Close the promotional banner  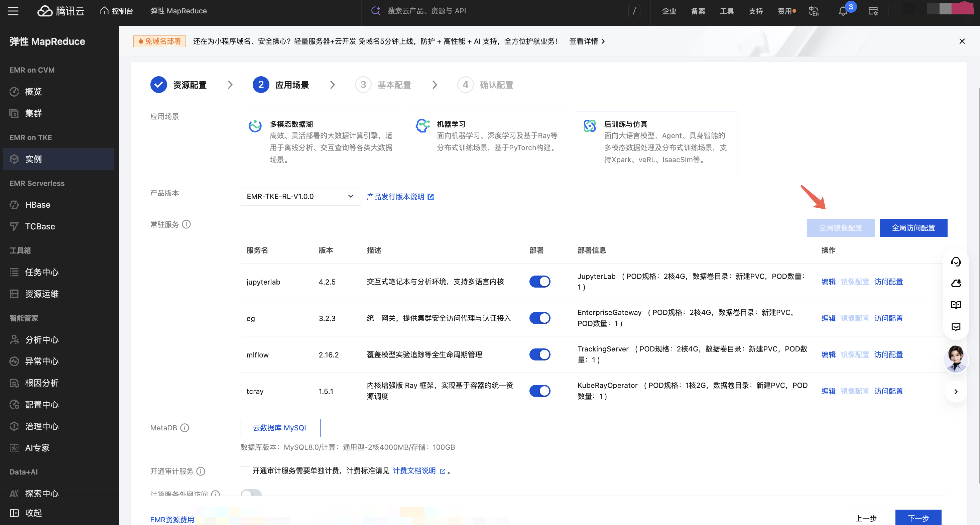[x=962, y=41]
